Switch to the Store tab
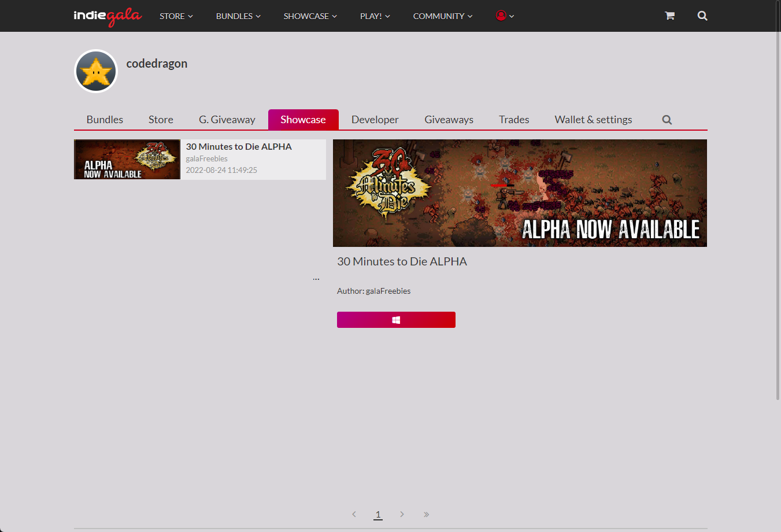Viewport: 781px width, 532px height. pyautogui.click(x=161, y=120)
